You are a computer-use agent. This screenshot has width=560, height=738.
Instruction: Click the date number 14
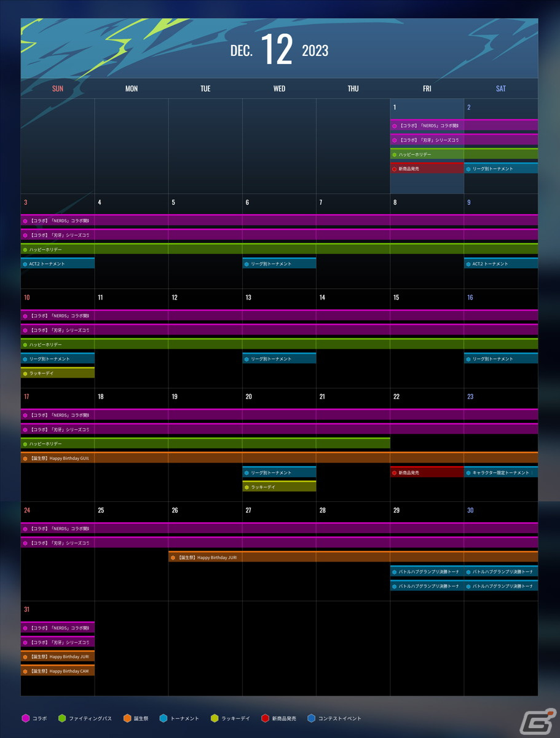(322, 298)
